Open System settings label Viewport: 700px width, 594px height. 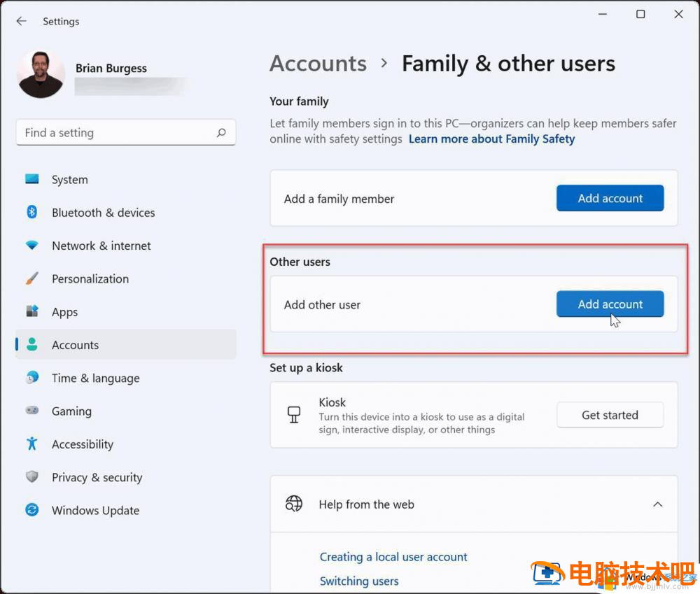tap(69, 179)
